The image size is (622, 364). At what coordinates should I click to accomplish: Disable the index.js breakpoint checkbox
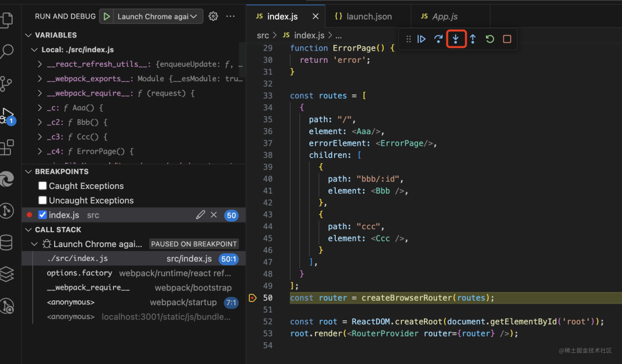pos(43,215)
